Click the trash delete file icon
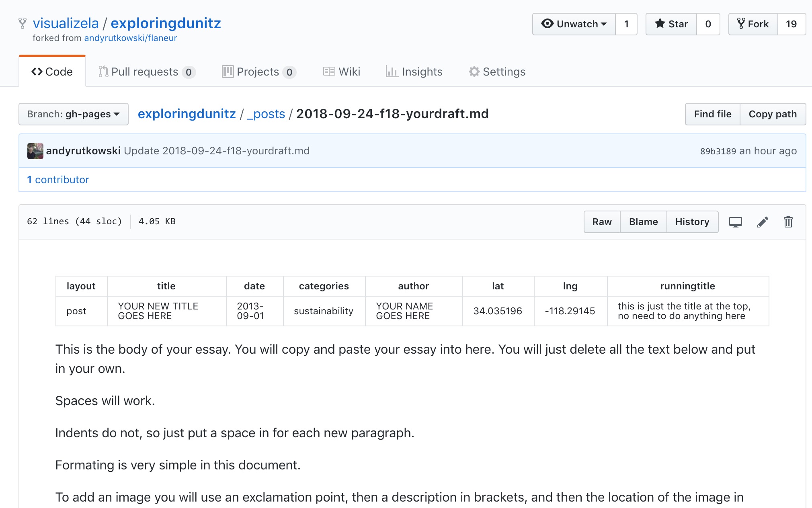The height and width of the screenshot is (508, 812). (x=788, y=222)
